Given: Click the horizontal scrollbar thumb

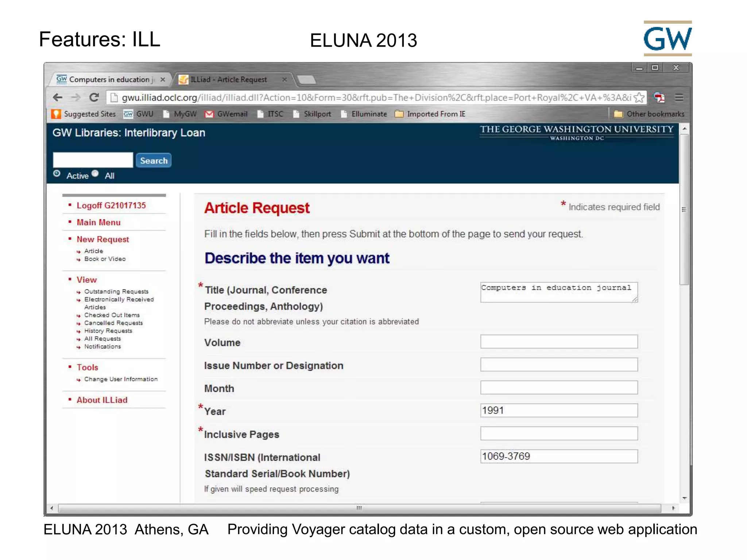Looking at the screenshot, I should 359,508.
